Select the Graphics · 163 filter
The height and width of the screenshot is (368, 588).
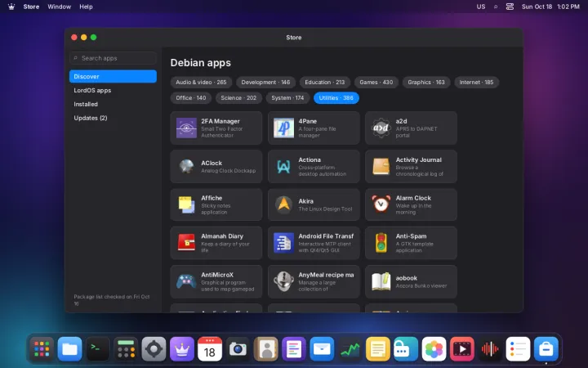point(426,83)
